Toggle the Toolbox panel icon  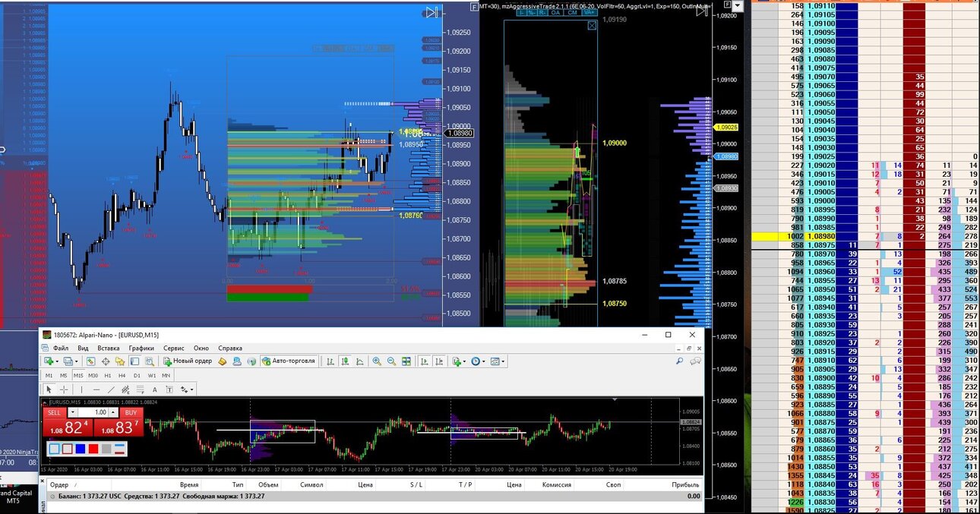pos(134,361)
